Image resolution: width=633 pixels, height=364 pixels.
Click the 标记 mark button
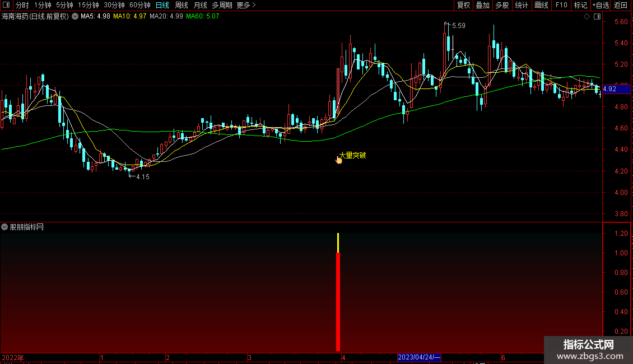coord(580,5)
